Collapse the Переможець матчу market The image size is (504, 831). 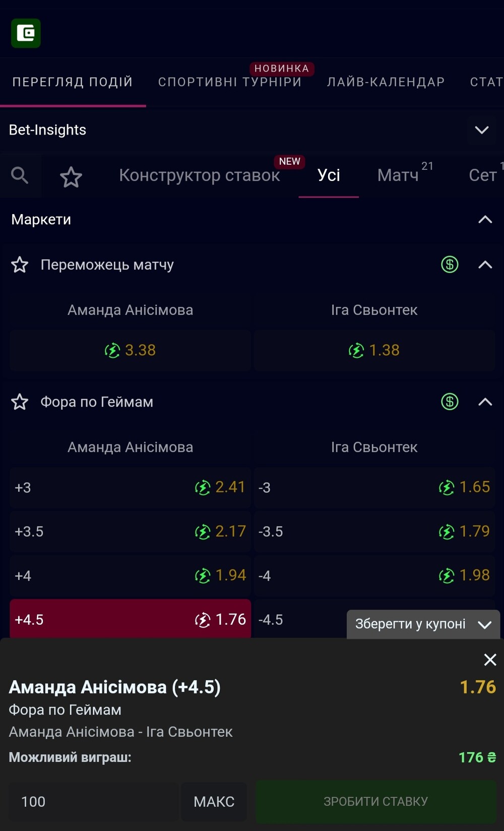(485, 265)
